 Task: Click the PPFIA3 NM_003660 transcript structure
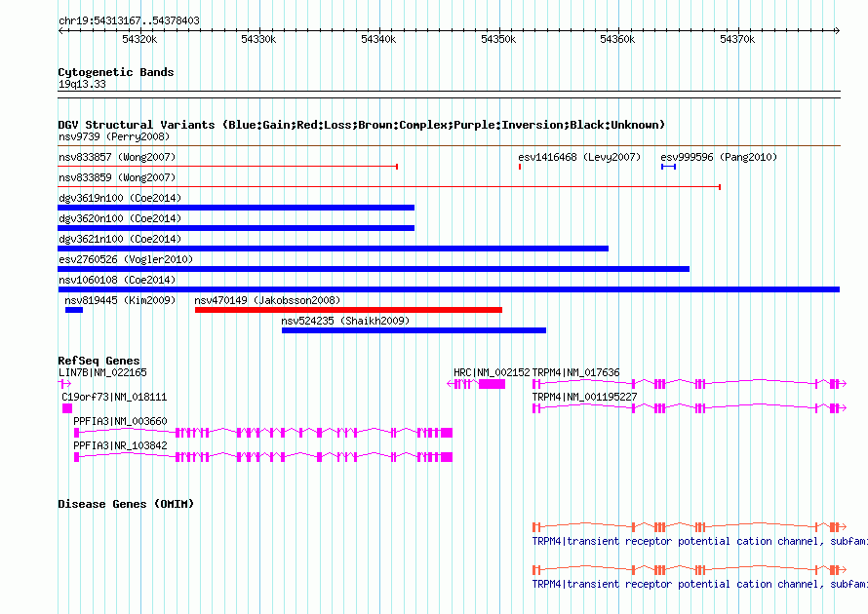click(263, 433)
